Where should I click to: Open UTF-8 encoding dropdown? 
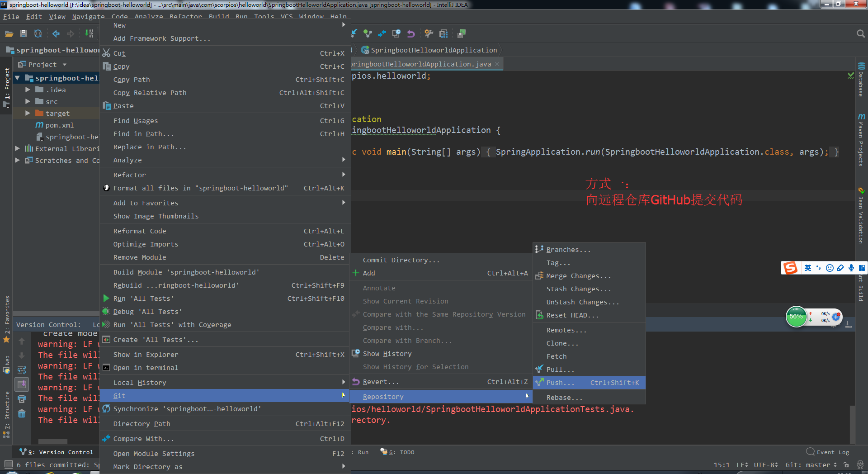766,465
